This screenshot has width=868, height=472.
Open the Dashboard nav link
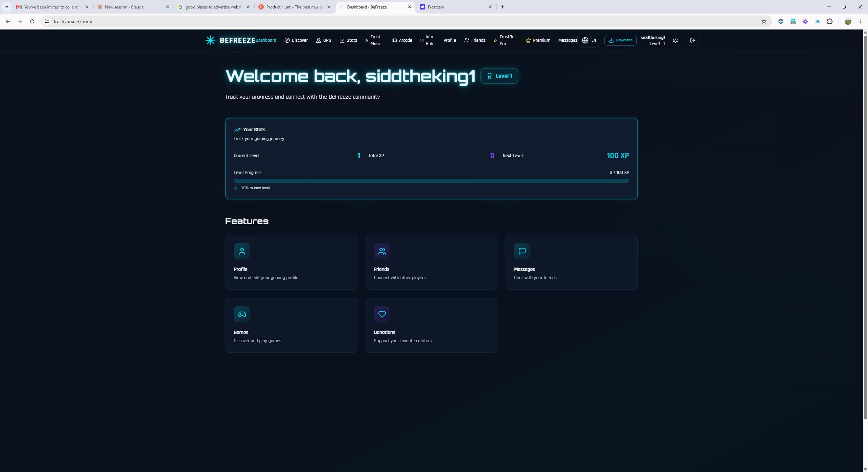(x=266, y=40)
